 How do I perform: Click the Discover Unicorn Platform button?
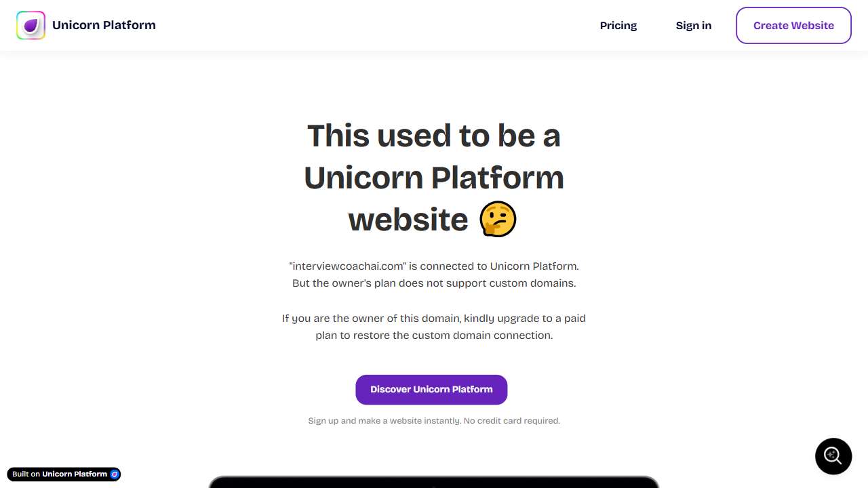pyautogui.click(x=431, y=390)
